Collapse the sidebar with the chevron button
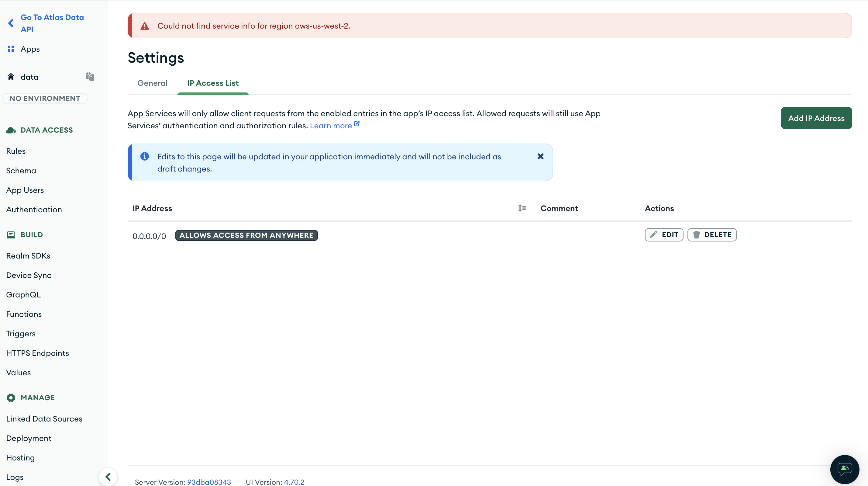Image resolution: width=868 pixels, height=486 pixels. (x=108, y=477)
